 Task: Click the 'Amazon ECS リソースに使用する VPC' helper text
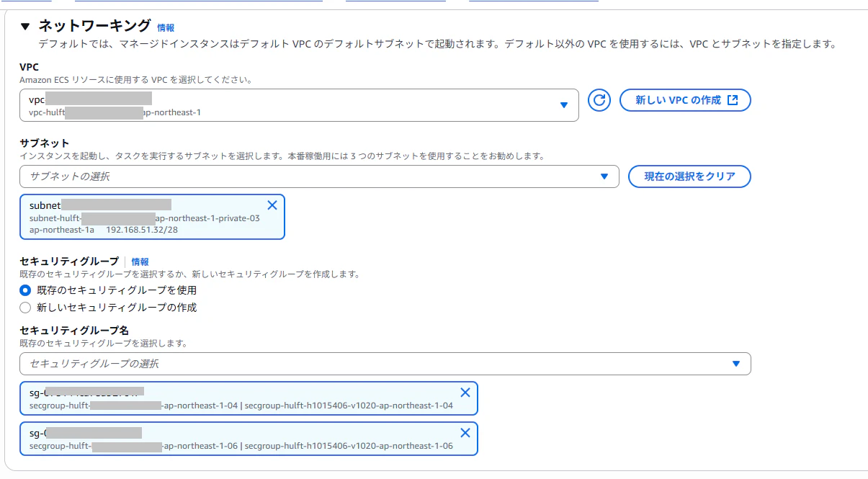[135, 80]
